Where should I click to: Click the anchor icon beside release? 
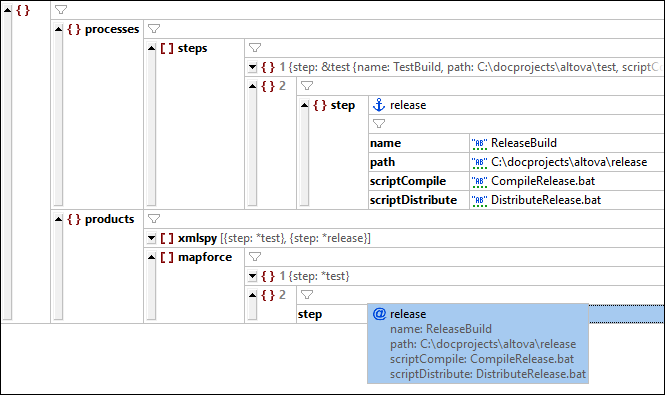point(379,105)
